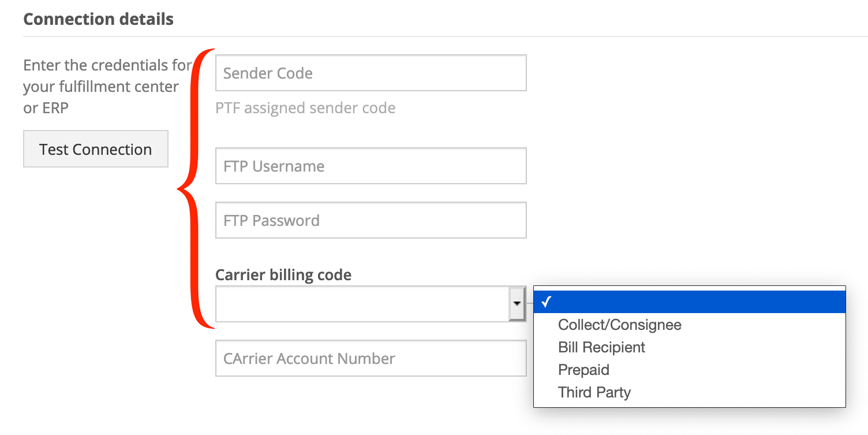Click the red curly brace annotation
The height and width of the screenshot is (435, 868).
196,189
